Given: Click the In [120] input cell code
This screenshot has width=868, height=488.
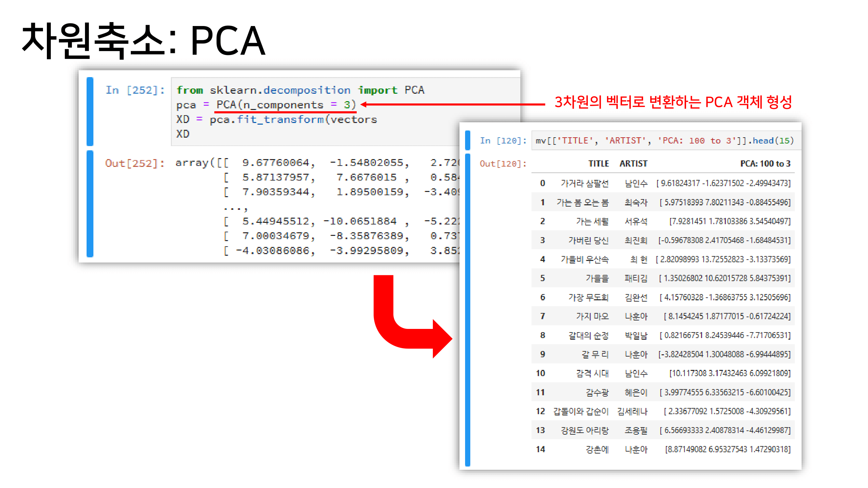Looking at the screenshot, I should point(665,141).
